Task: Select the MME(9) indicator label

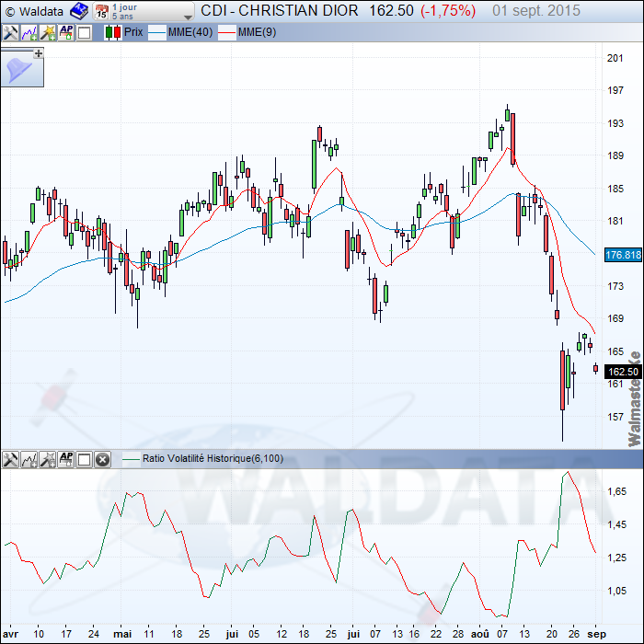Action: coord(257,32)
